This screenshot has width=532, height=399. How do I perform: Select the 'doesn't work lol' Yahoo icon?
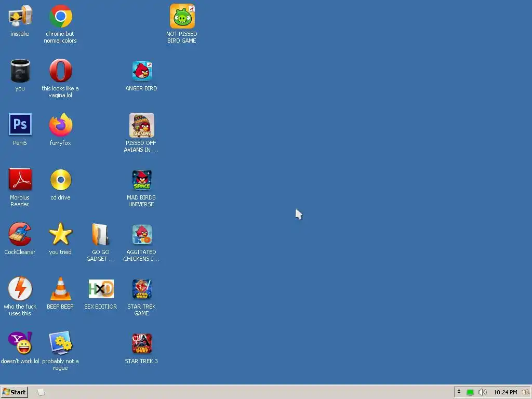(20, 343)
